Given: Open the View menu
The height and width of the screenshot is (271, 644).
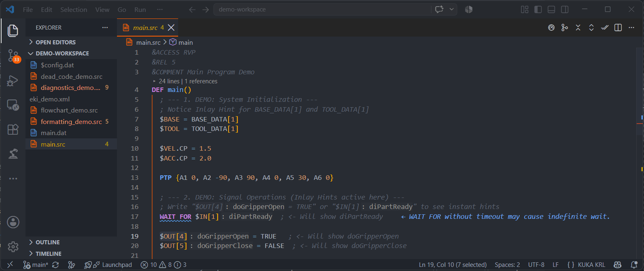Looking at the screenshot, I should [x=102, y=9].
